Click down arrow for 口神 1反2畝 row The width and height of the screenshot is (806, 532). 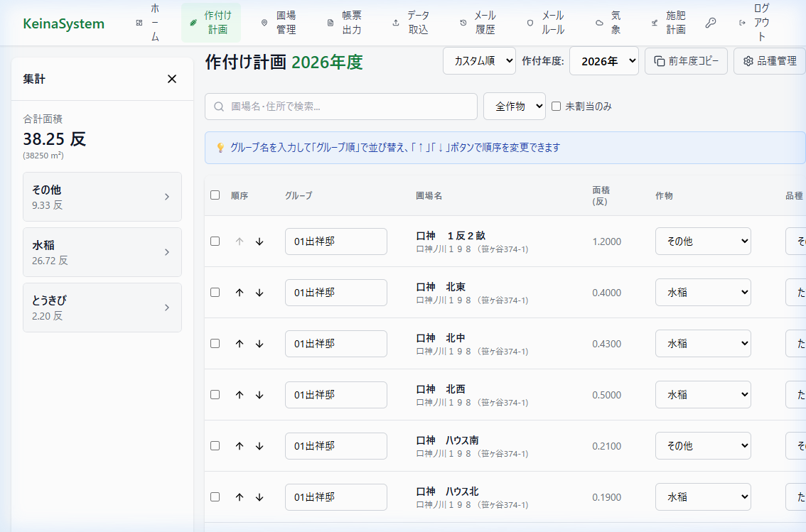259,241
